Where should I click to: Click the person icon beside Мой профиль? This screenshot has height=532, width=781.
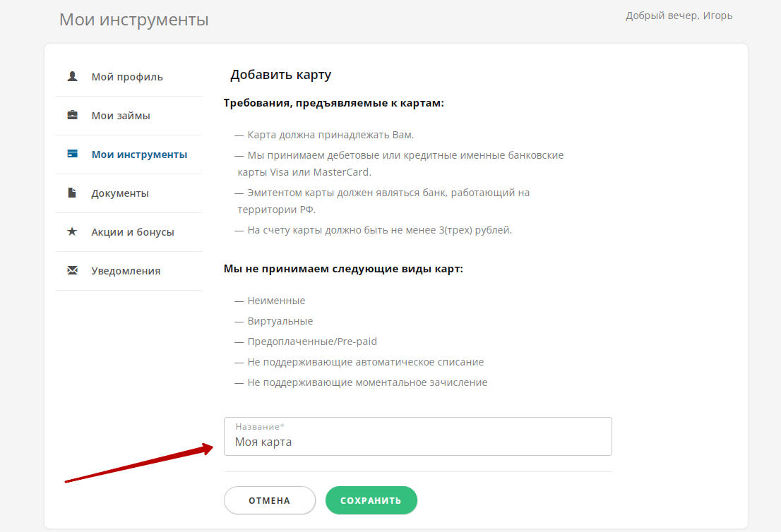[72, 76]
